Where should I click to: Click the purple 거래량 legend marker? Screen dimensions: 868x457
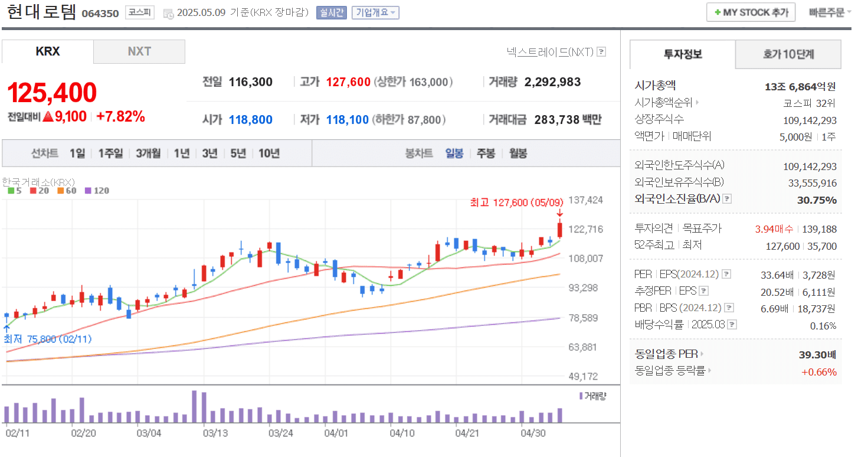coord(582,396)
